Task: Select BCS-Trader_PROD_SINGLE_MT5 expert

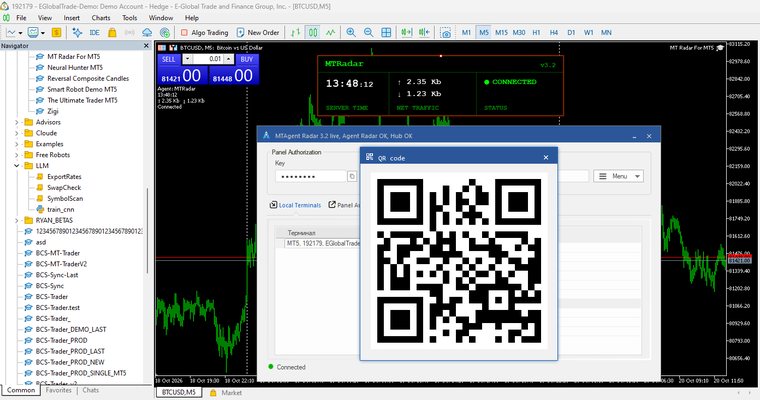Action: tap(80, 373)
